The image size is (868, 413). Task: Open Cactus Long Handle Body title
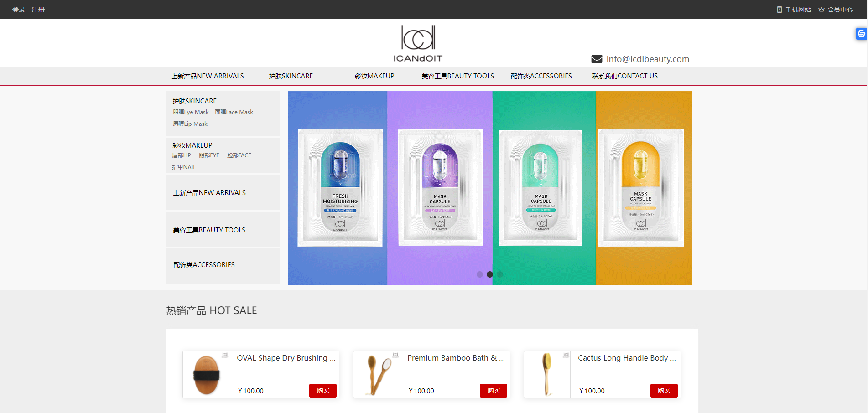[x=627, y=358]
